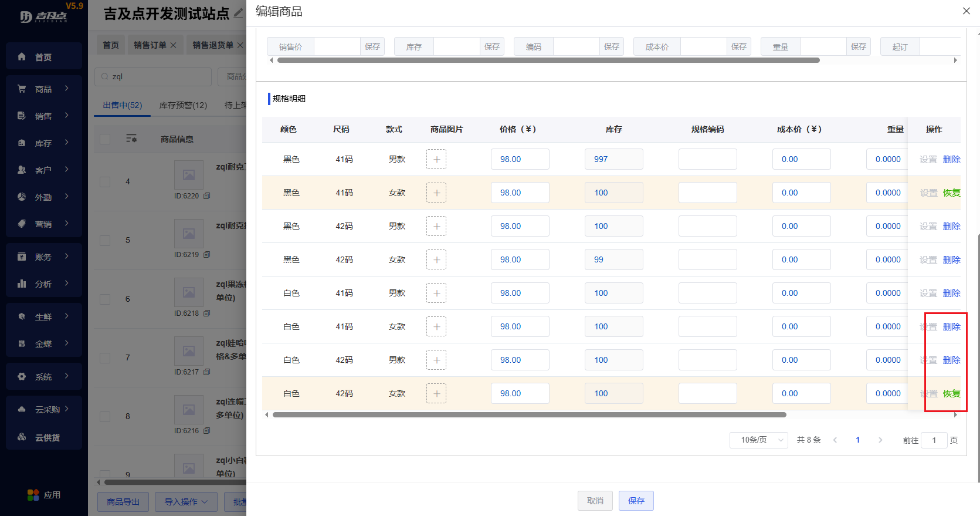This screenshot has height=516, width=980.
Task: Click the 外勤 icon in the sidebar
Action: (22, 197)
